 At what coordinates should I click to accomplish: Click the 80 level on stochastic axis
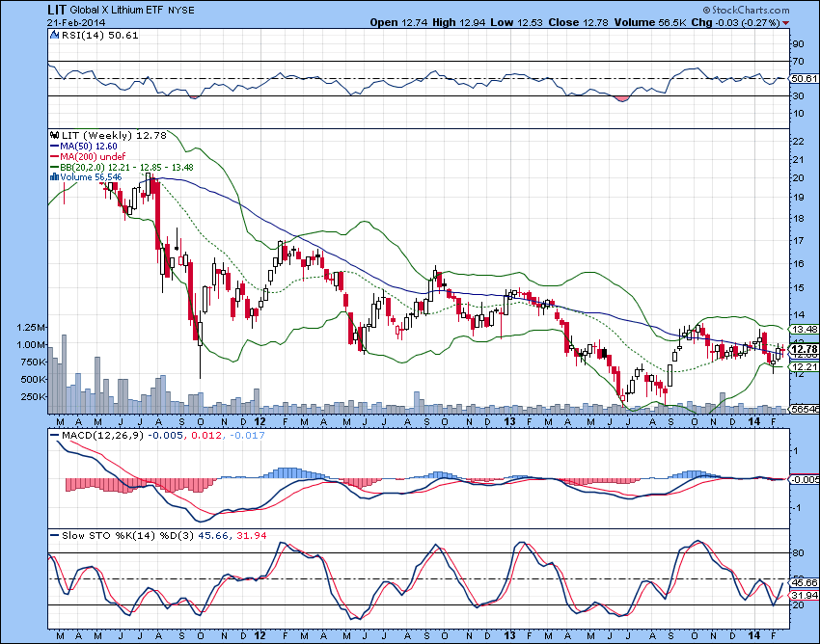[x=799, y=553]
